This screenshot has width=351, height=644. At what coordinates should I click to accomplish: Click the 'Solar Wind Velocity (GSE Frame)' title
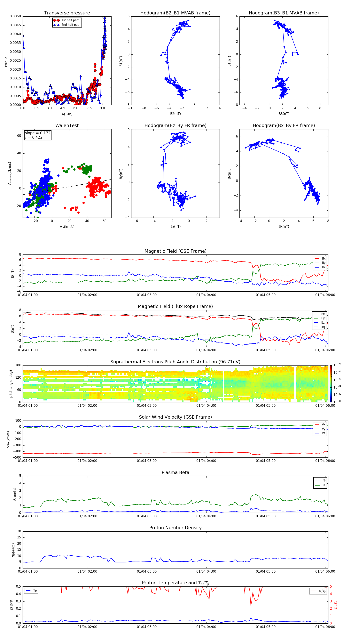175,417
